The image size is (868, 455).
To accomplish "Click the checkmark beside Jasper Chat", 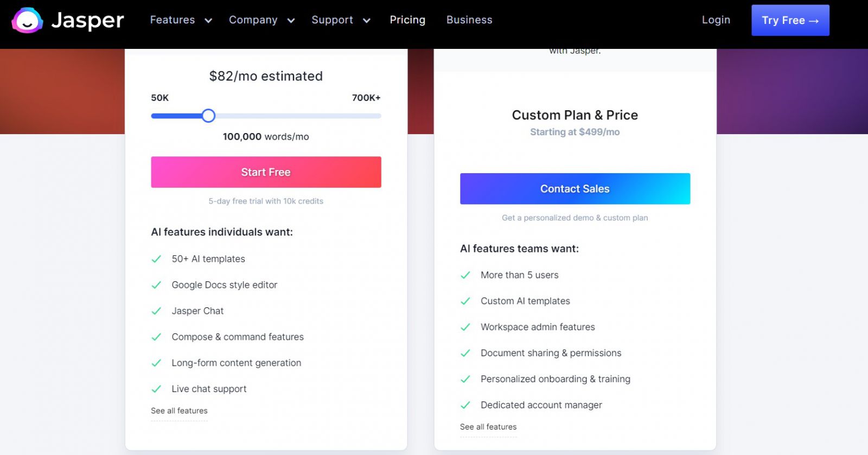I will click(156, 311).
